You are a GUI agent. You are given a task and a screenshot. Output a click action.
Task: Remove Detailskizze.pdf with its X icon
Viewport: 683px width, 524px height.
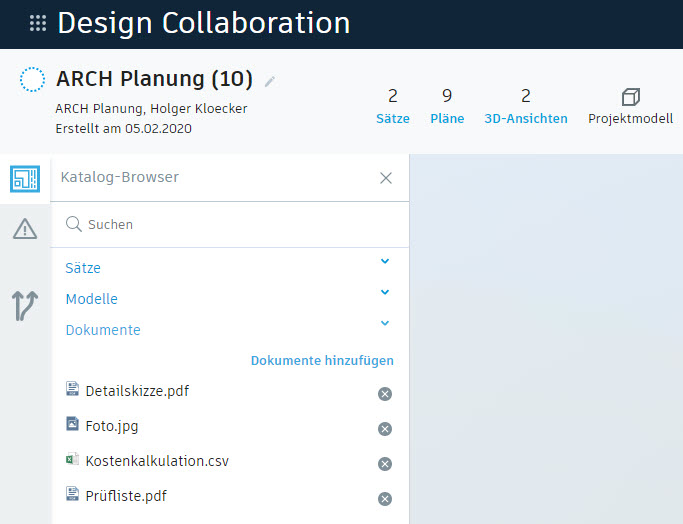tap(385, 394)
